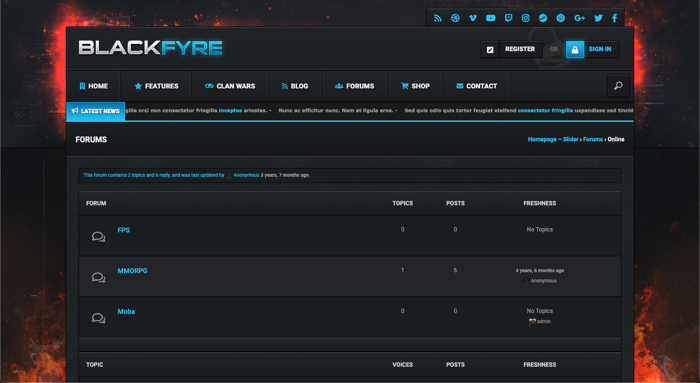This screenshot has height=383, width=700.
Task: Click the MMORPG topics count 1
Action: (402, 270)
